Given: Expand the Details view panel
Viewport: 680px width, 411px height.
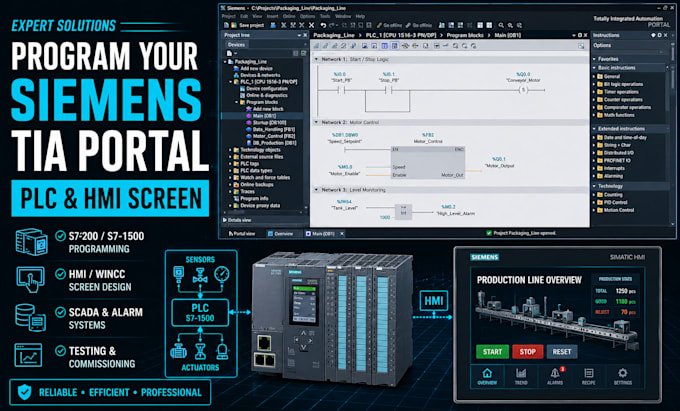Looking at the screenshot, I should [225, 220].
